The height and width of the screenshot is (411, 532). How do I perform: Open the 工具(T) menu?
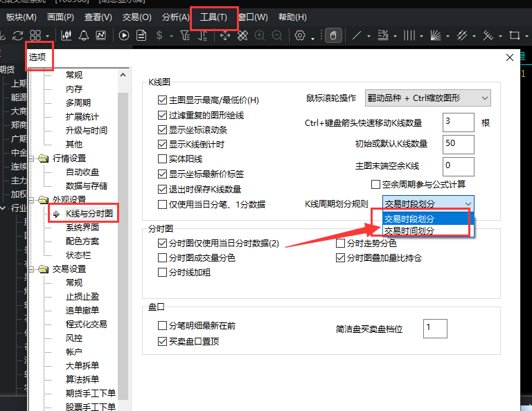(x=213, y=17)
